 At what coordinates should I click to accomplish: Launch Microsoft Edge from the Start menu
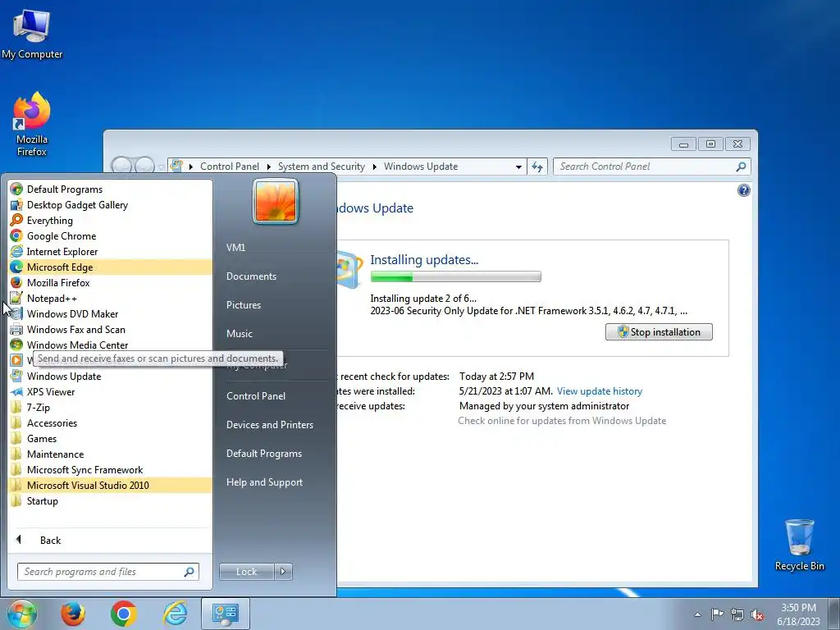coord(110,267)
